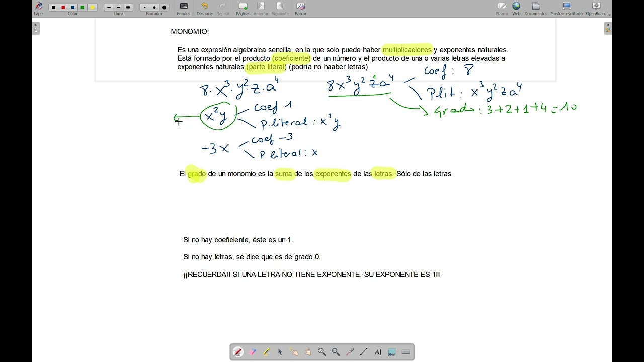644x362 pixels.
Task: Choose the green color swatch
Action: (83, 8)
